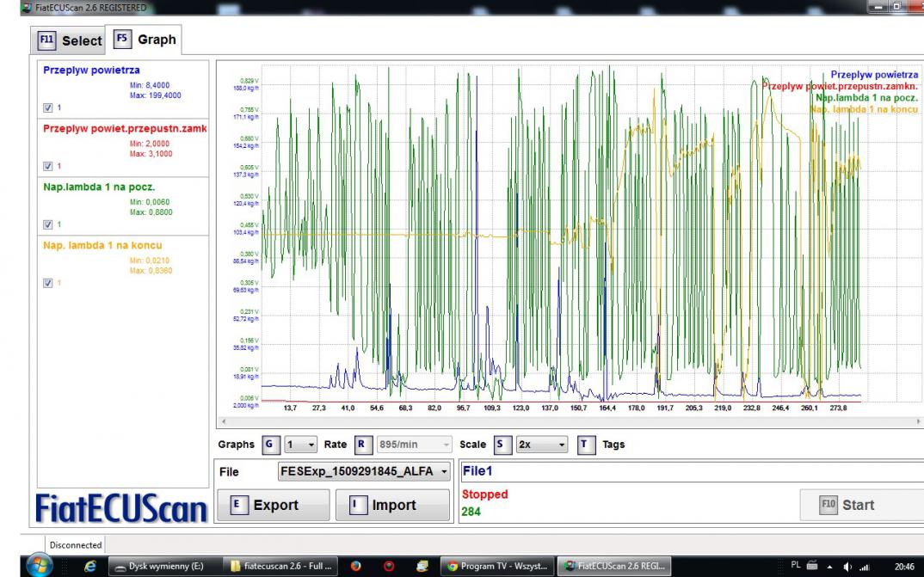924x577 pixels.
Task: Click the horizontal scrollbar under the graph
Action: click(x=568, y=421)
